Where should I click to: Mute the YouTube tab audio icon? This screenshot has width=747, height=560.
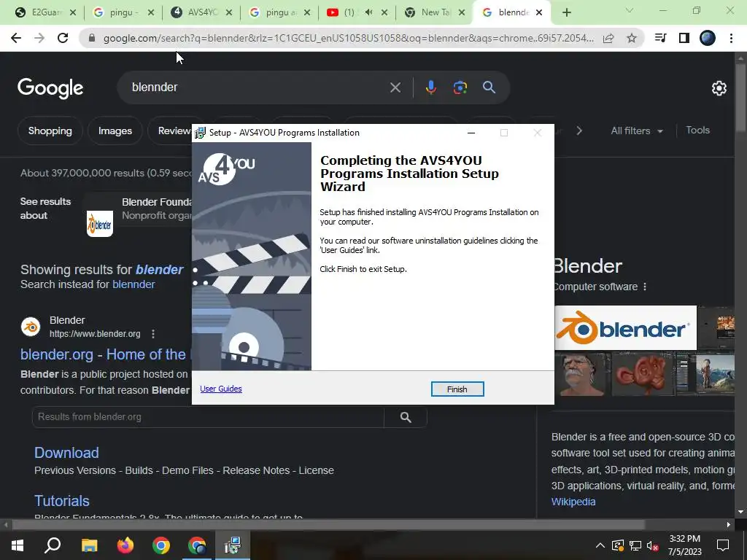pos(368,12)
